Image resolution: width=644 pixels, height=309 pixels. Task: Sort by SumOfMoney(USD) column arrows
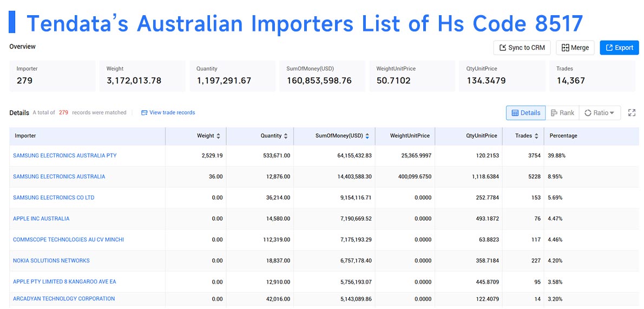click(x=367, y=136)
